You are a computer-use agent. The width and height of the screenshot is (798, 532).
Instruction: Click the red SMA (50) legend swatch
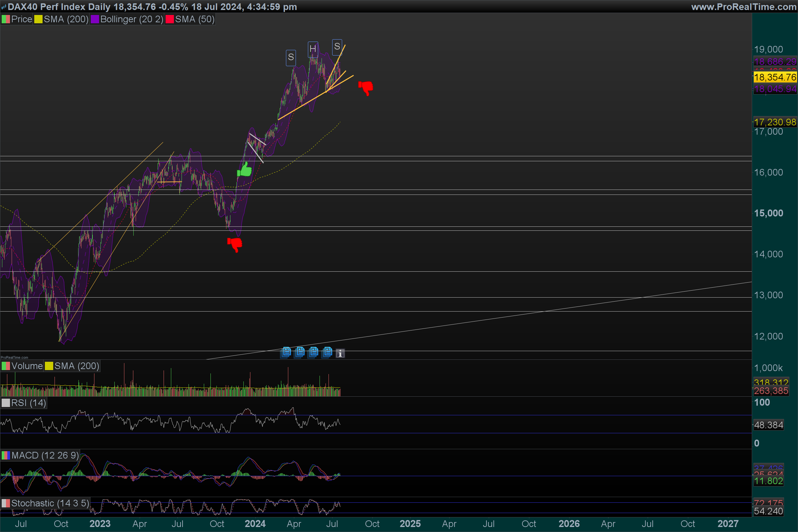169,19
